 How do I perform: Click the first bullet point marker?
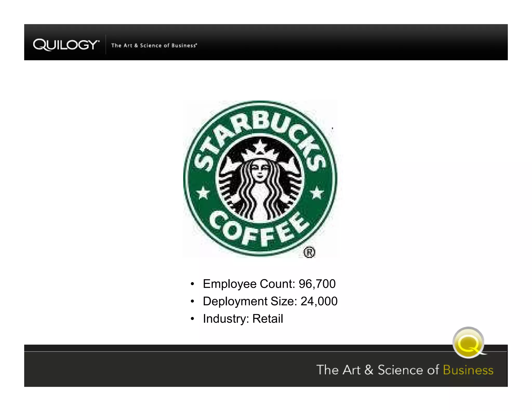192,284
